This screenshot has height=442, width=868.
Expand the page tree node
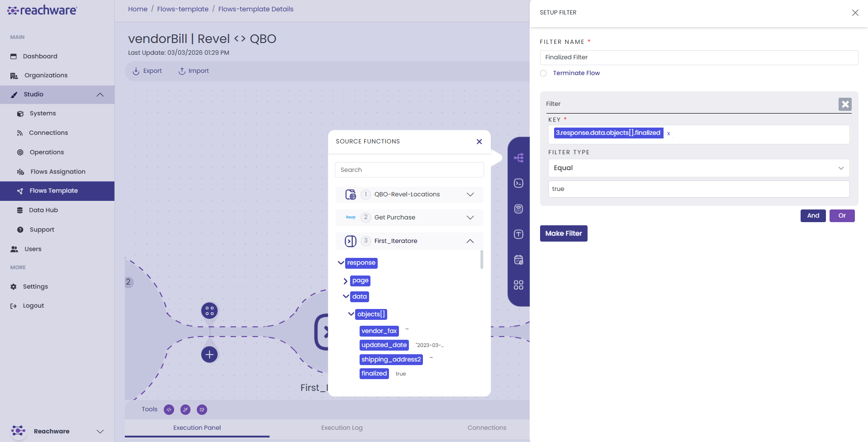point(346,281)
